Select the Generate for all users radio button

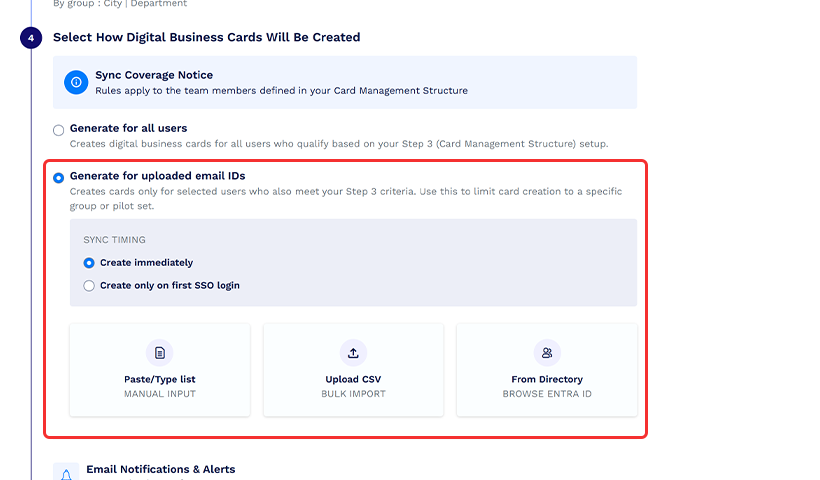59,130
